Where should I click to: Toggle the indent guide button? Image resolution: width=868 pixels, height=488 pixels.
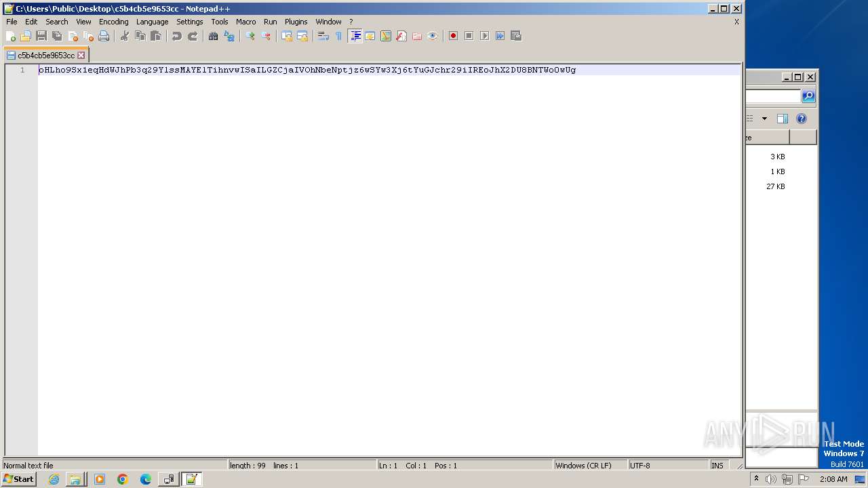point(355,36)
